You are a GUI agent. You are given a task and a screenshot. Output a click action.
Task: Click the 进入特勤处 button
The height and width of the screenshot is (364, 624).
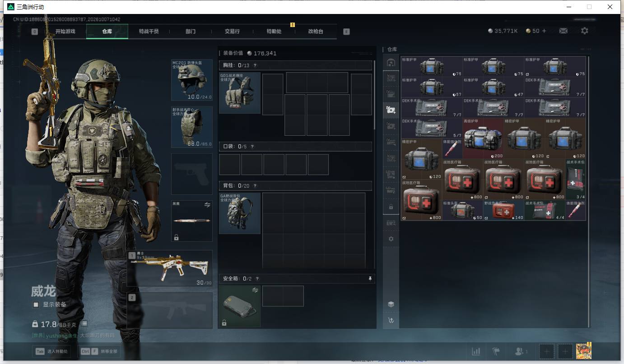click(x=51, y=351)
